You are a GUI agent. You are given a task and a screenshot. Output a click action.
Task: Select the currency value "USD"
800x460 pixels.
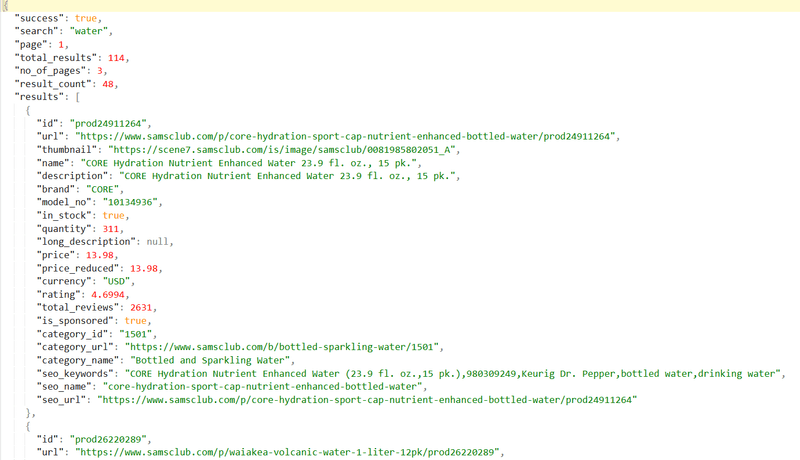pyautogui.click(x=116, y=281)
